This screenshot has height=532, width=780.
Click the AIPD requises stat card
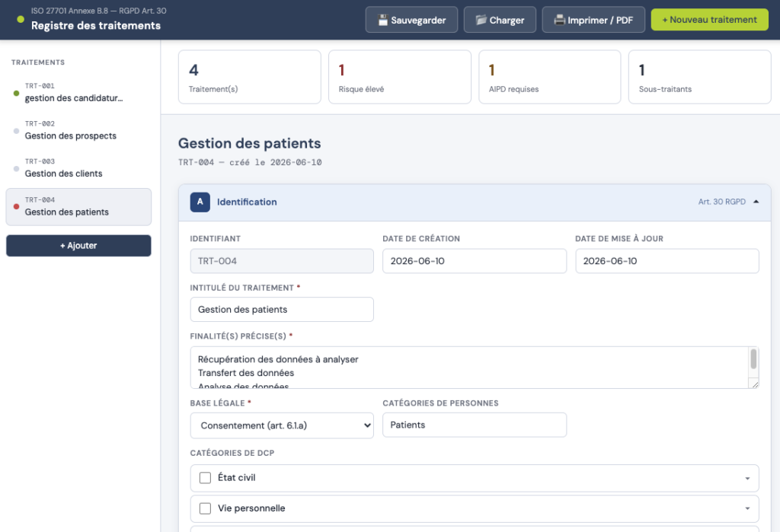click(x=550, y=77)
